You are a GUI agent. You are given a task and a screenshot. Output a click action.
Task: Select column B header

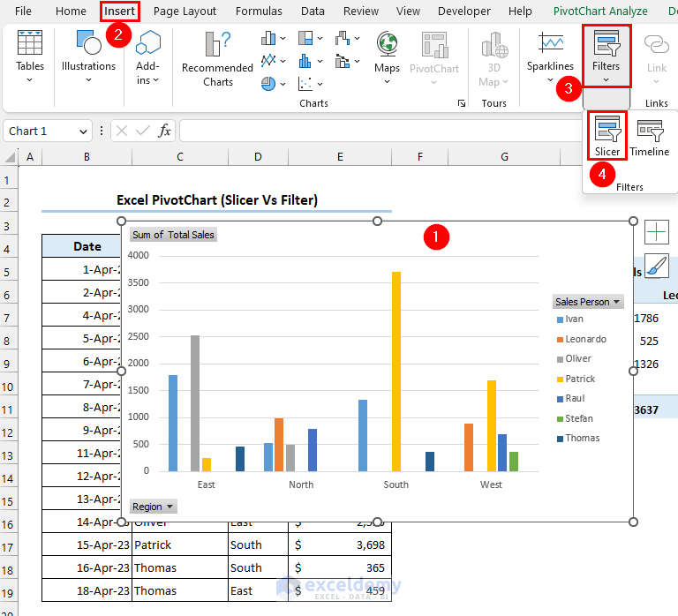(x=87, y=157)
